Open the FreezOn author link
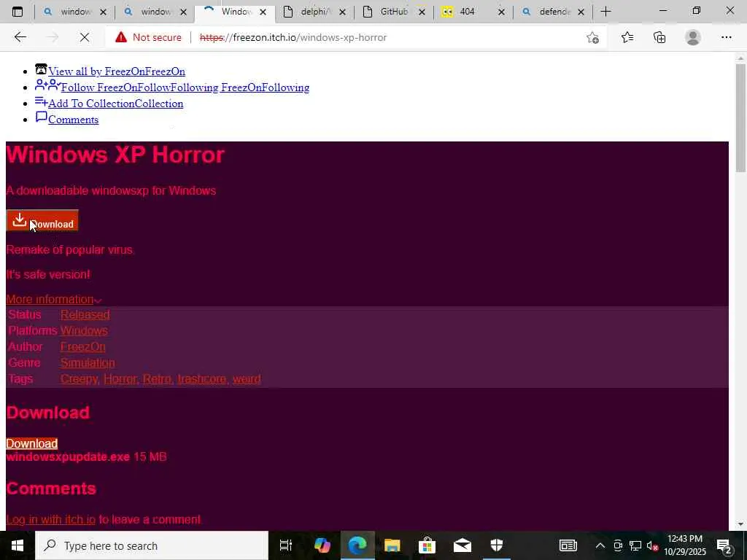747x560 pixels. click(83, 346)
